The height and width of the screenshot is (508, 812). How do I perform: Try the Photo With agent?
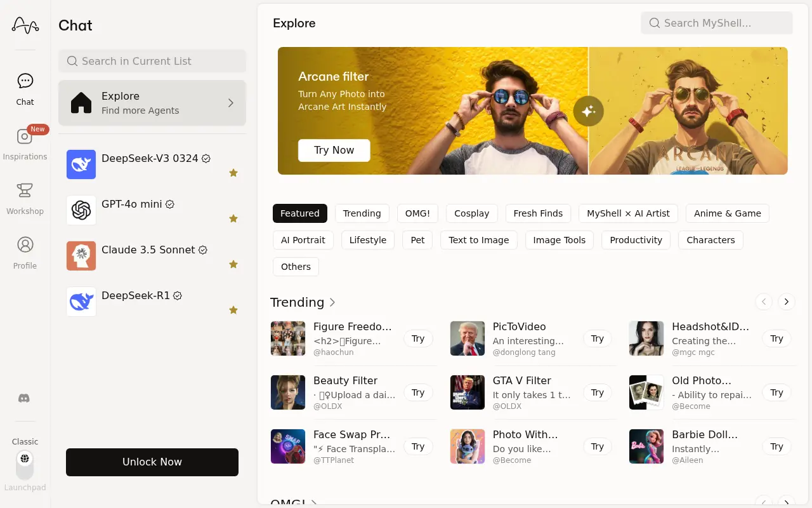coord(598,446)
